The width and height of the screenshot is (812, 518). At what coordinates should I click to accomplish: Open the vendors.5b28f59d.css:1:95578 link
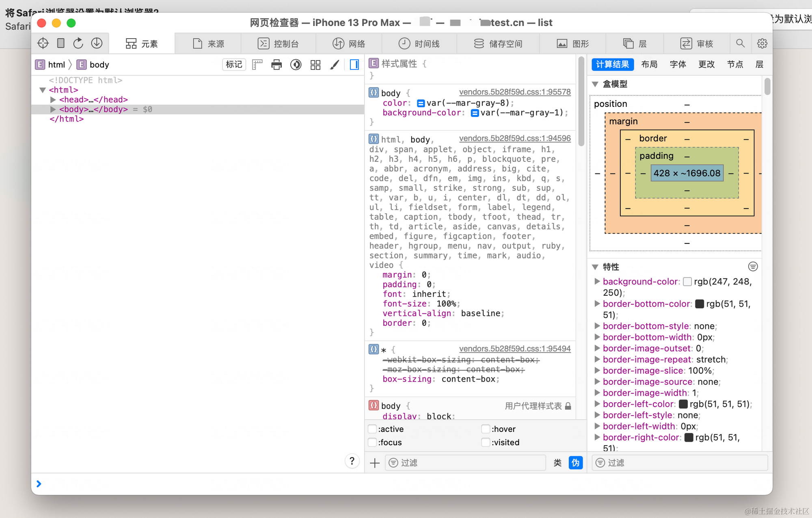[515, 92]
